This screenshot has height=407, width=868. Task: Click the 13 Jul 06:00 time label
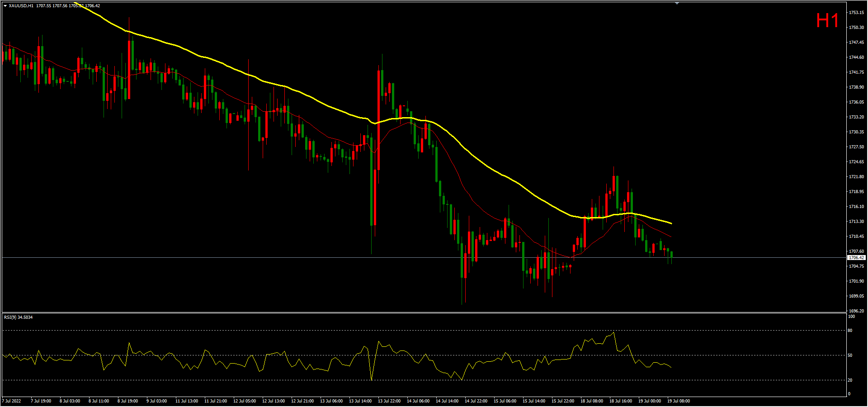click(331, 401)
